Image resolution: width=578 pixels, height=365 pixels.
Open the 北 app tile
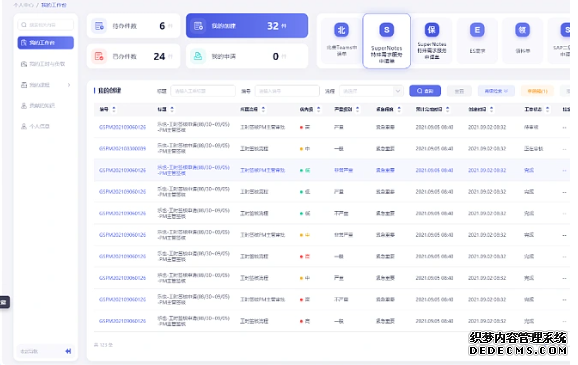pos(341,41)
